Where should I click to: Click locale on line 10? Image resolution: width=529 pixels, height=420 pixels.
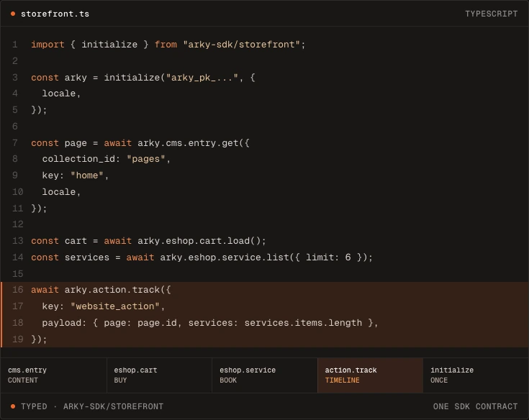click(x=59, y=192)
